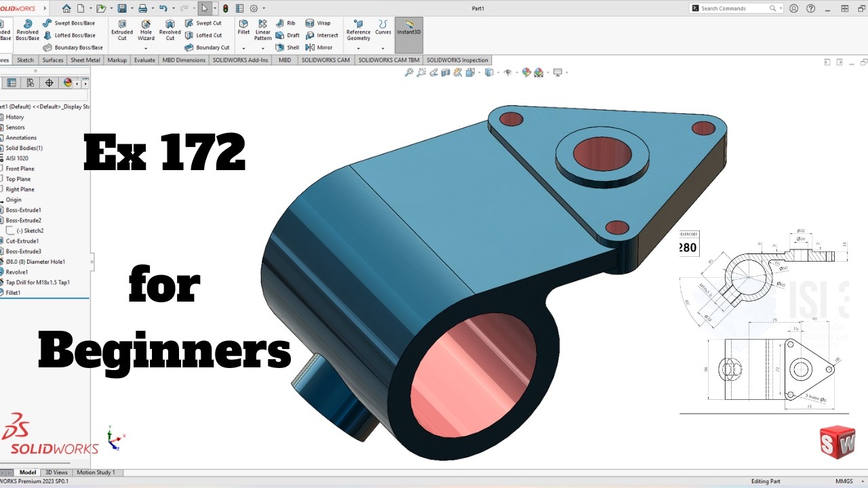
Task: Open the Curves dropdown arrow
Action: [x=383, y=48]
